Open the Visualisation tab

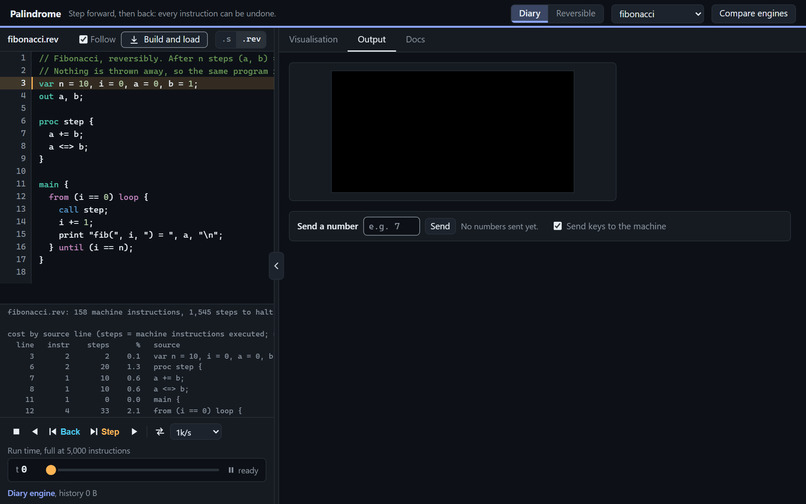point(313,39)
